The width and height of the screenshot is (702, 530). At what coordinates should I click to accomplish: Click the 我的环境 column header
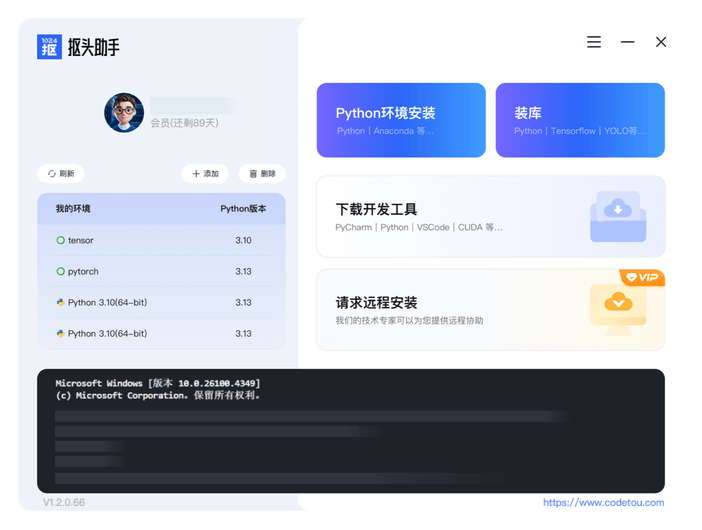[73, 209]
